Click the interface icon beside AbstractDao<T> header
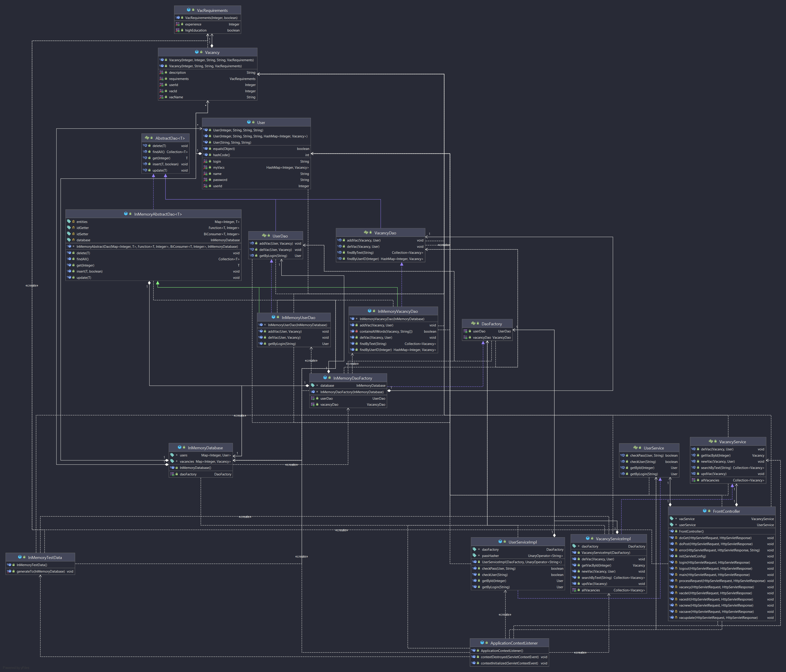This screenshot has height=672, width=786. tap(147, 138)
